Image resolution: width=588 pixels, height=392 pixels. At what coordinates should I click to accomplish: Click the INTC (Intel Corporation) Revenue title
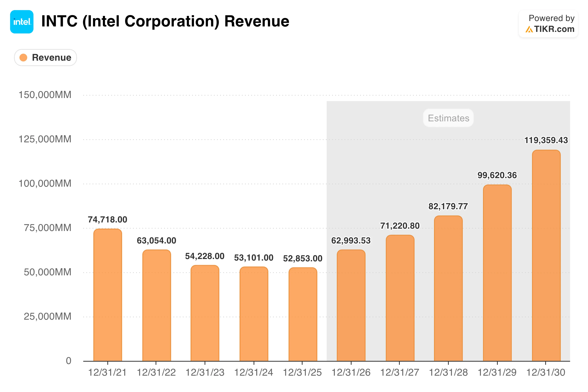(165, 21)
